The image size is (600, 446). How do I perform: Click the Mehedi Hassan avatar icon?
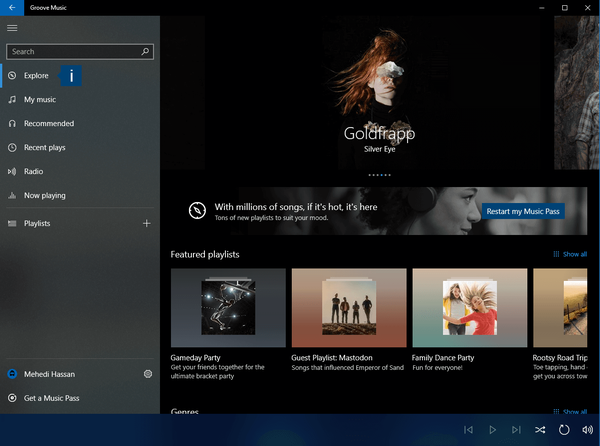[x=12, y=374]
